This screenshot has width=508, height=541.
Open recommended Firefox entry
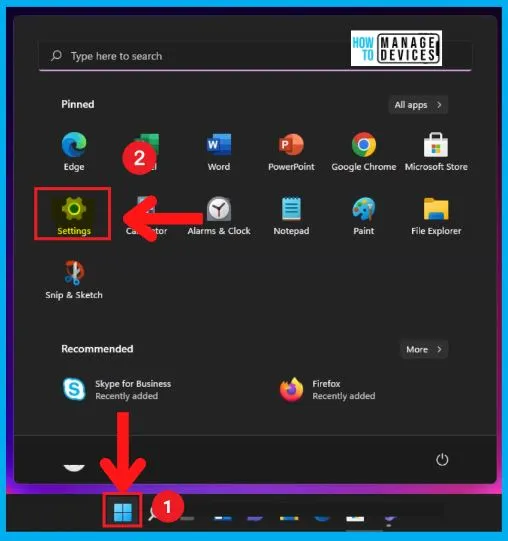pyautogui.click(x=328, y=390)
